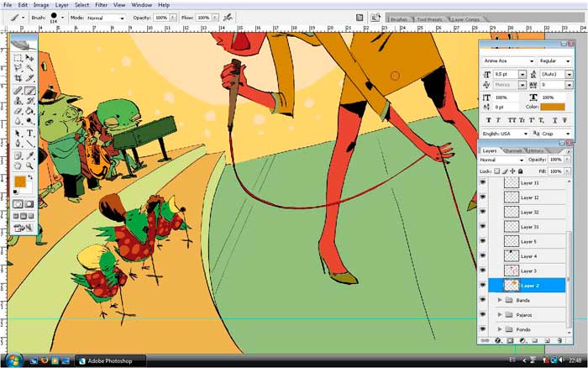Expand the Banda layer group

point(501,300)
